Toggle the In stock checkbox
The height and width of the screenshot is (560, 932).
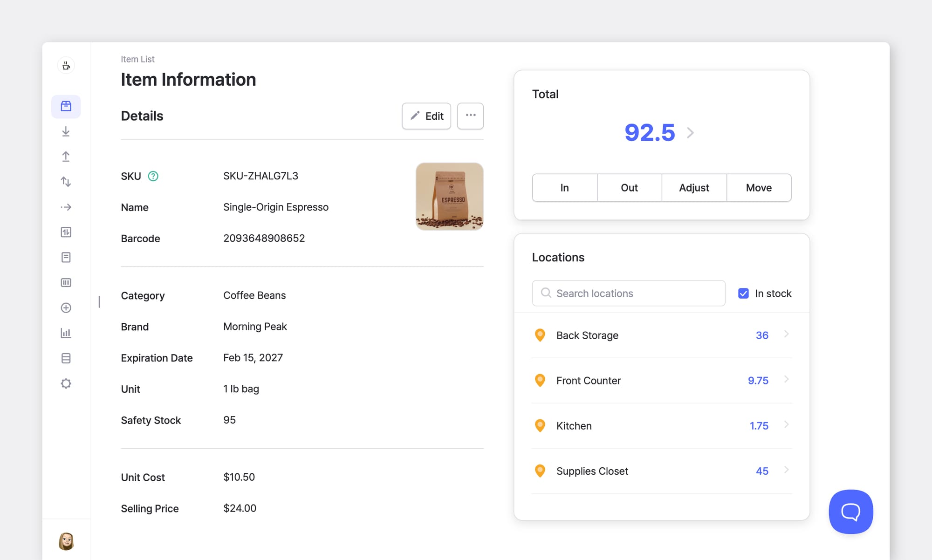pos(743,294)
